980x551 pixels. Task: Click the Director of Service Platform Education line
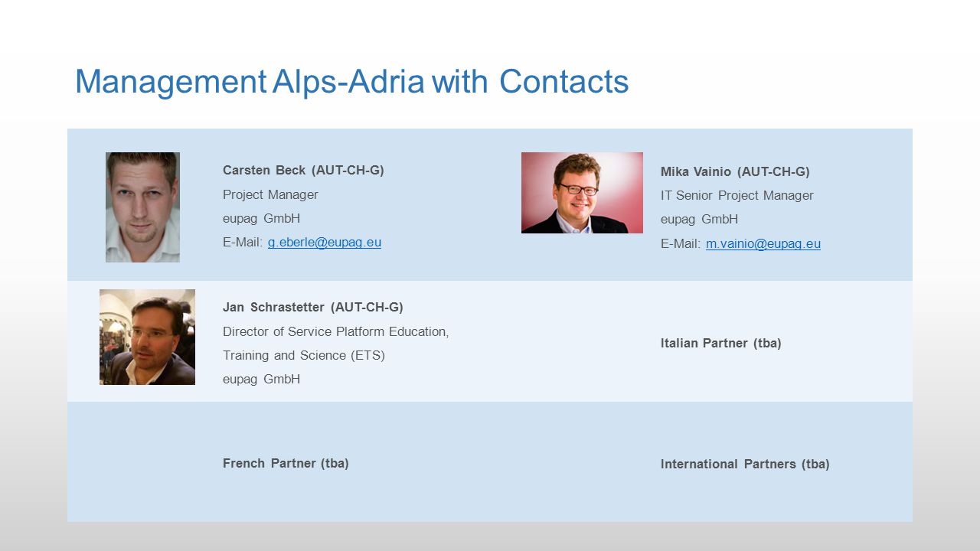pyautogui.click(x=335, y=331)
